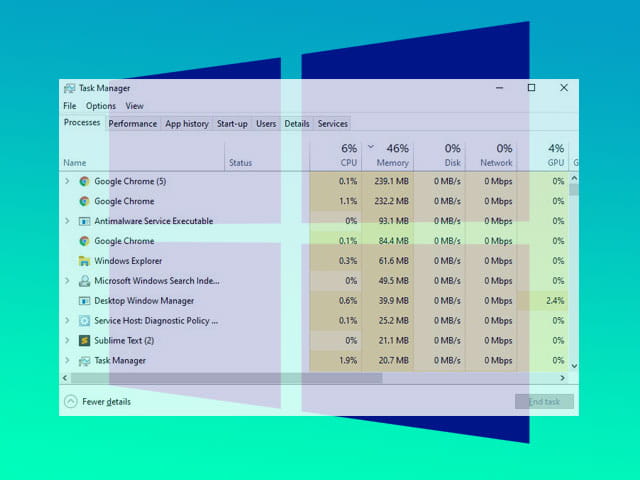Viewport: 640px width, 480px height.
Task: Switch to the Services tab
Action: (x=333, y=124)
